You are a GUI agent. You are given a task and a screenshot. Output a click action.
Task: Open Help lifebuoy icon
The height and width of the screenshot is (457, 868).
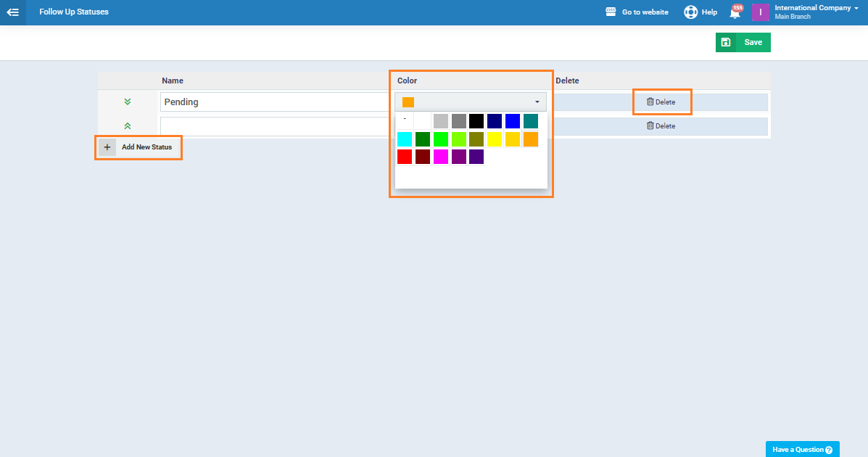690,12
